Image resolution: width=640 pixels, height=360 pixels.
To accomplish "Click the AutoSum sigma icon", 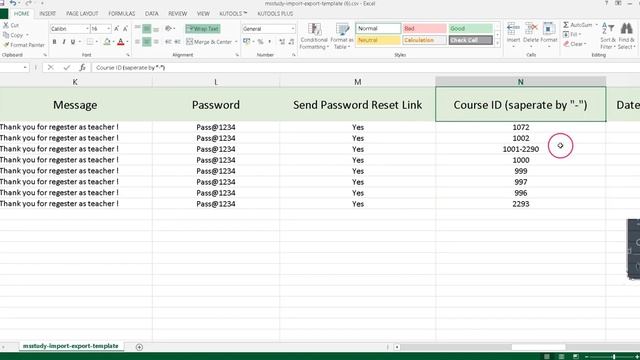I will click(x=566, y=25).
